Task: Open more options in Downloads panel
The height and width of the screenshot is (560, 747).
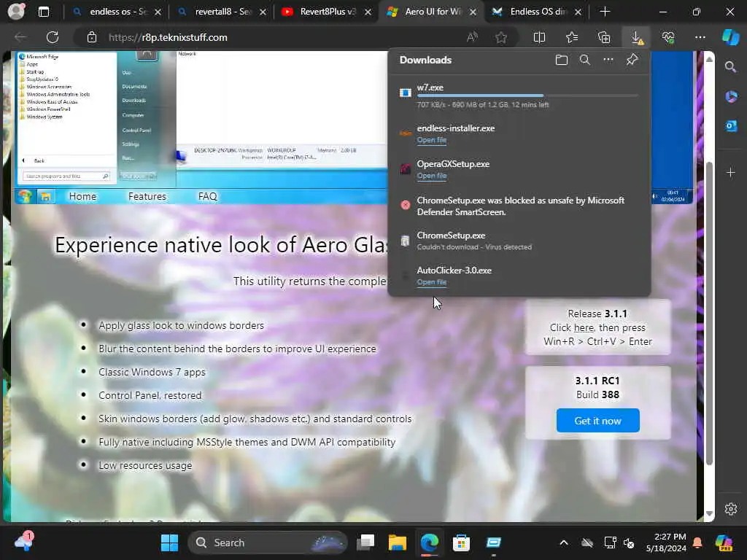Action: [x=608, y=60]
